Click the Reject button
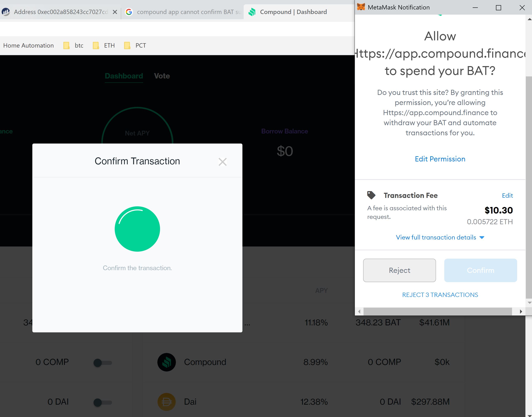Screen dimensions: 532x417 click(399, 270)
